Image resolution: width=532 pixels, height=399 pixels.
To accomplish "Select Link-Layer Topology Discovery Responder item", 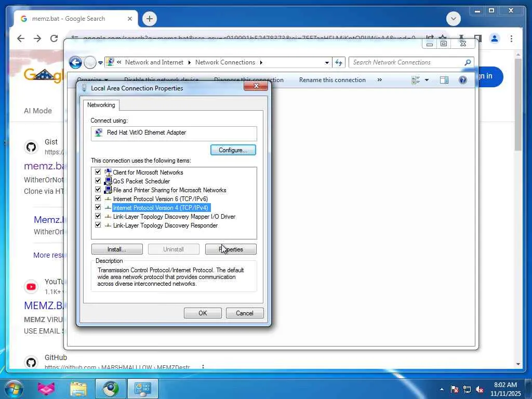I will [x=165, y=225].
